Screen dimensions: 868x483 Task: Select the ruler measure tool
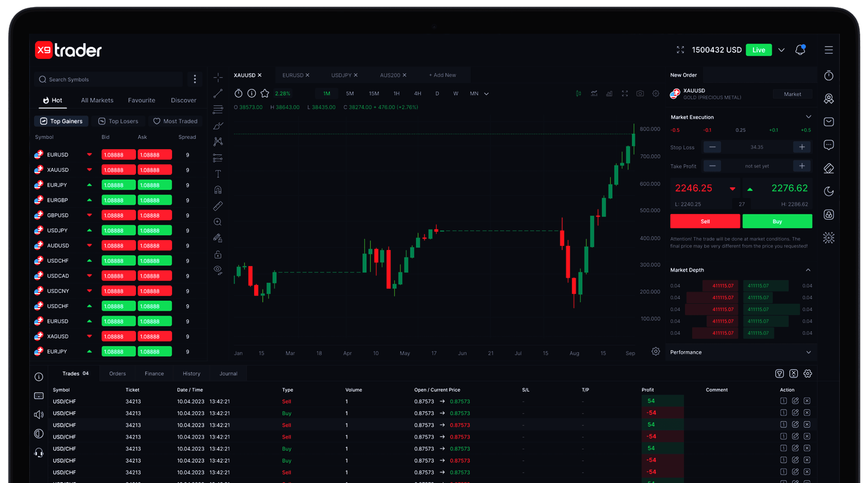pyautogui.click(x=218, y=206)
